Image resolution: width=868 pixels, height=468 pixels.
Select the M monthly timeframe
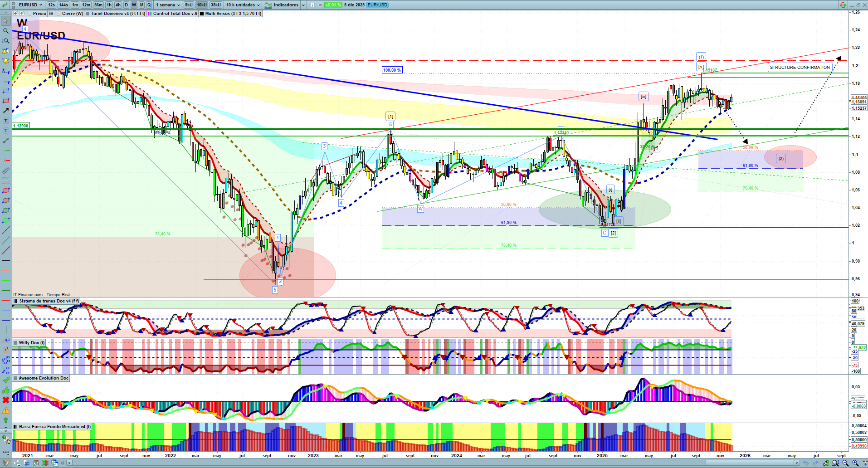[141, 5]
